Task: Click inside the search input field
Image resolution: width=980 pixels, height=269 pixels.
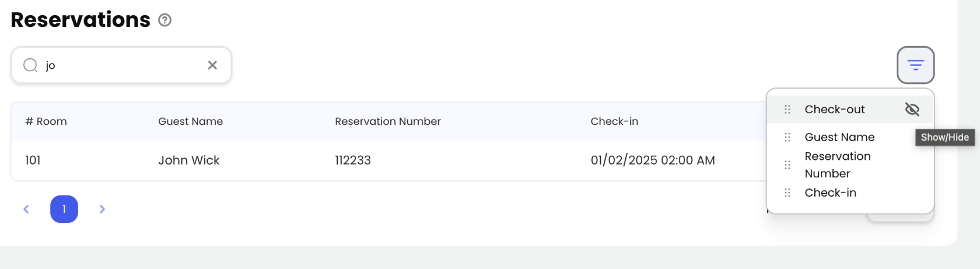Action: [x=123, y=65]
